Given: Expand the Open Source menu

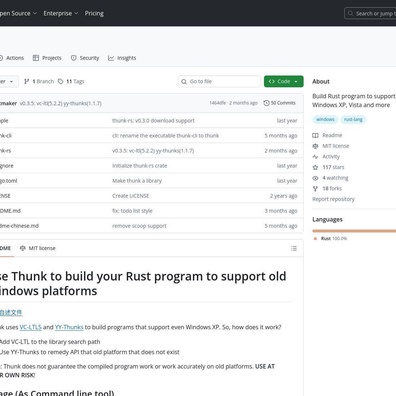Looking at the screenshot, I should (x=18, y=13).
